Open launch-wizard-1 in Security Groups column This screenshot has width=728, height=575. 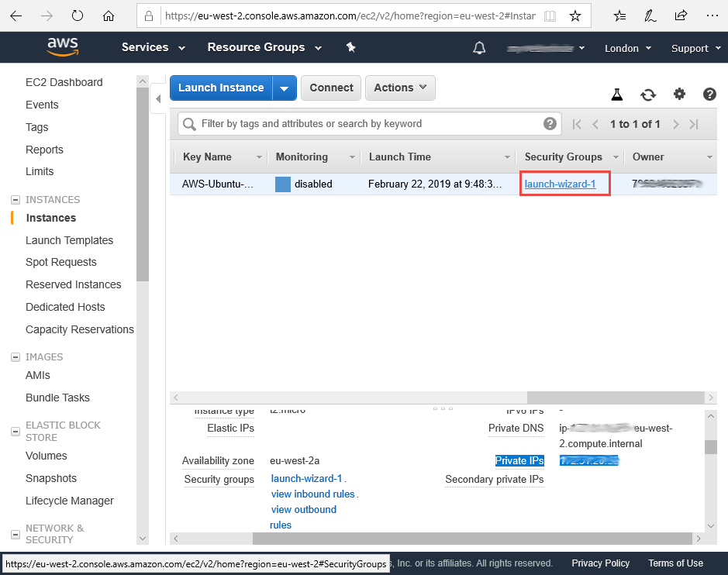tap(560, 184)
